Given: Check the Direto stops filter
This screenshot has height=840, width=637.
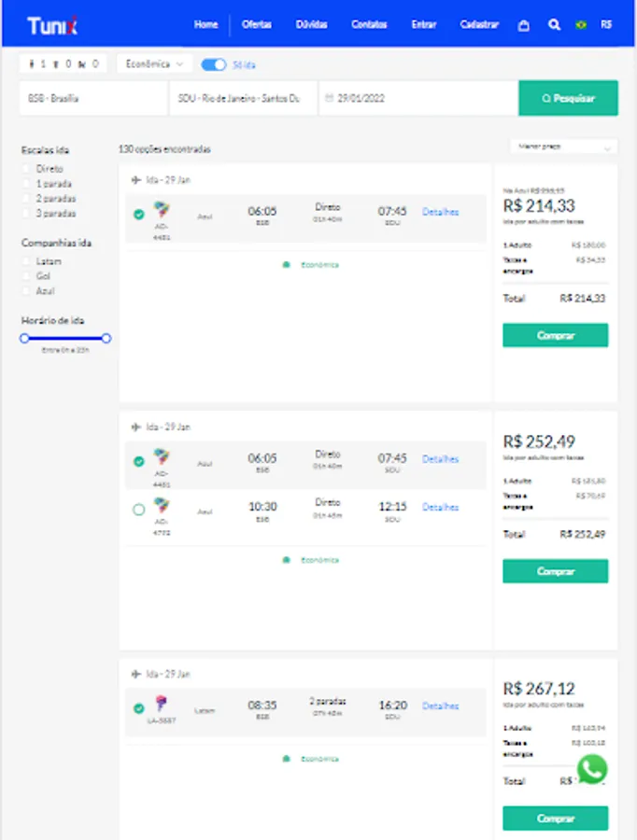Looking at the screenshot, I should [x=29, y=169].
